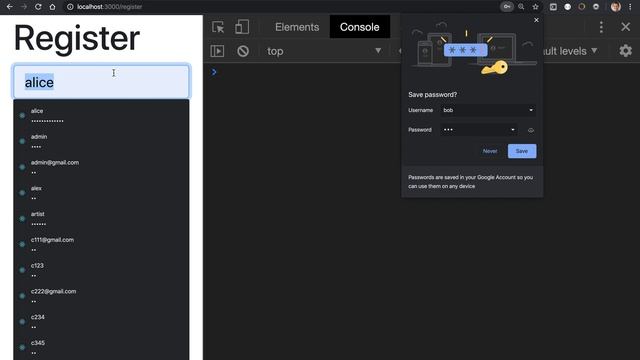Image resolution: width=640 pixels, height=360 pixels.
Task: Switch to the Console tab
Action: click(360, 27)
